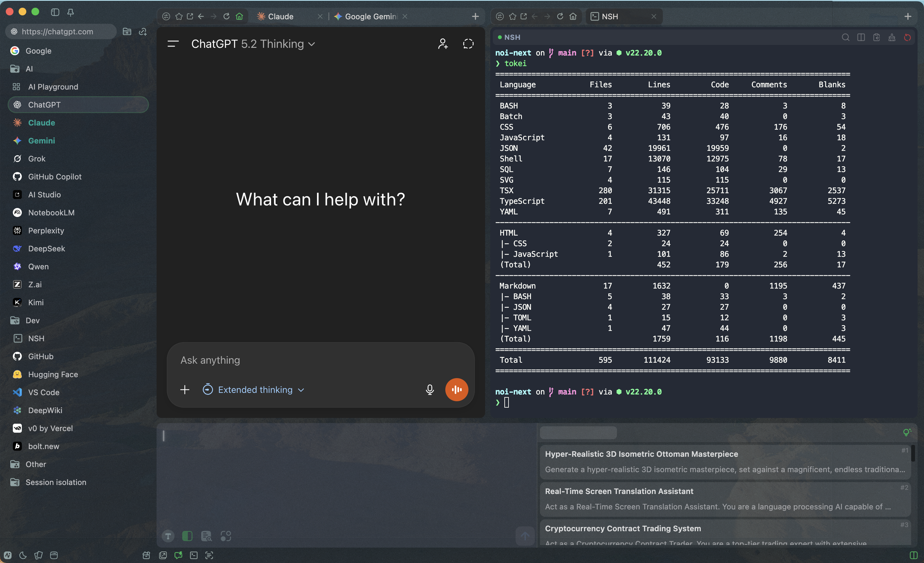Click the microphone dictation icon
The width and height of the screenshot is (924, 563).
coord(430,389)
